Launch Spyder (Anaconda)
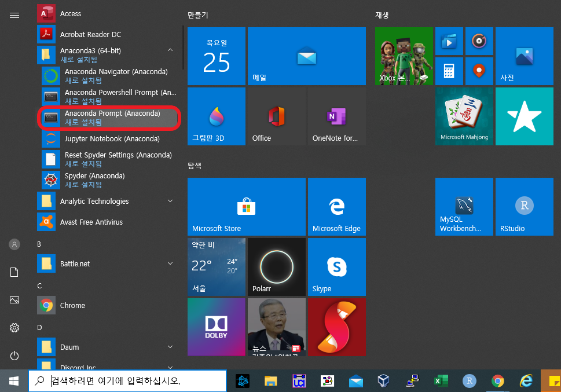This screenshot has height=392, width=561. (109, 180)
